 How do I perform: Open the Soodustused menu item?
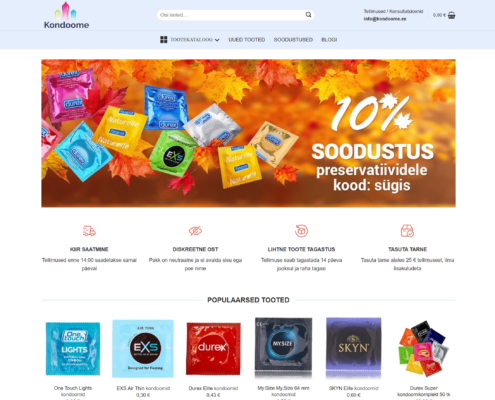[x=293, y=40]
